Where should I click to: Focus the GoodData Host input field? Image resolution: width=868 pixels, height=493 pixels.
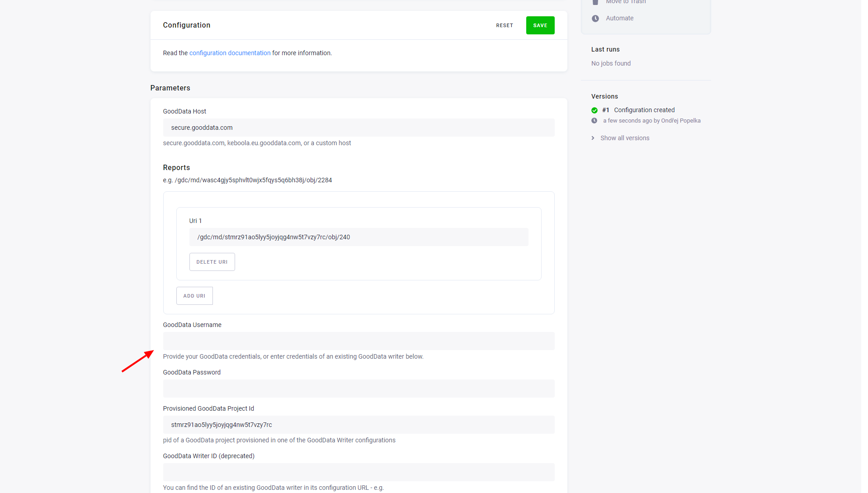coord(359,128)
